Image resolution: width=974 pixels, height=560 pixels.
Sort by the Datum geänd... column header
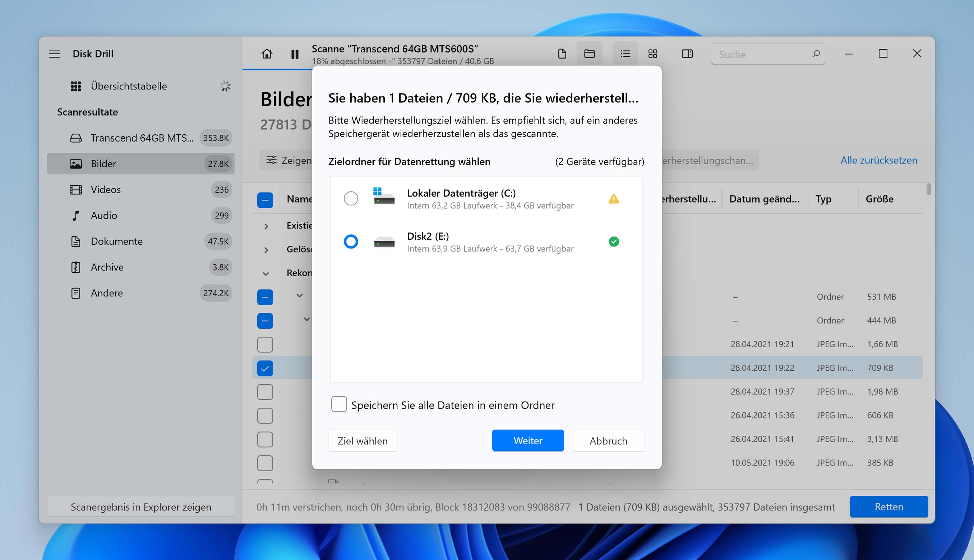764,199
